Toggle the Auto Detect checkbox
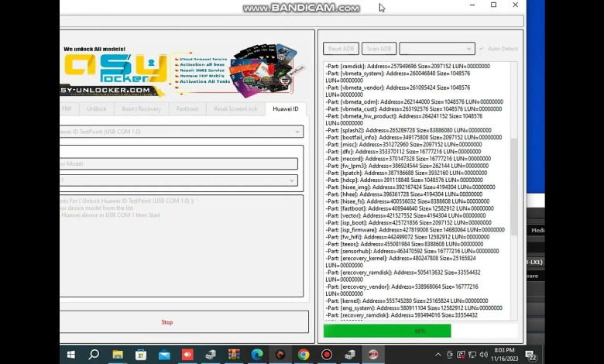The image size is (604, 364). click(x=482, y=49)
